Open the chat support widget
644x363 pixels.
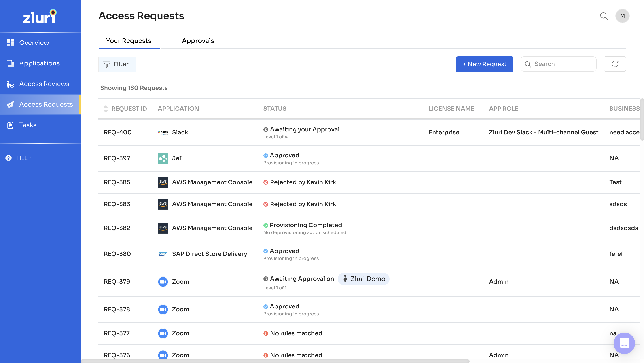(624, 343)
